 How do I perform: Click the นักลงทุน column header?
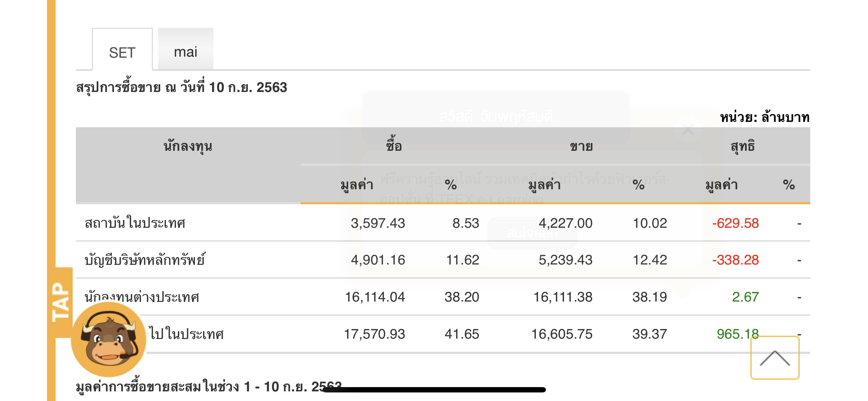coord(188,146)
